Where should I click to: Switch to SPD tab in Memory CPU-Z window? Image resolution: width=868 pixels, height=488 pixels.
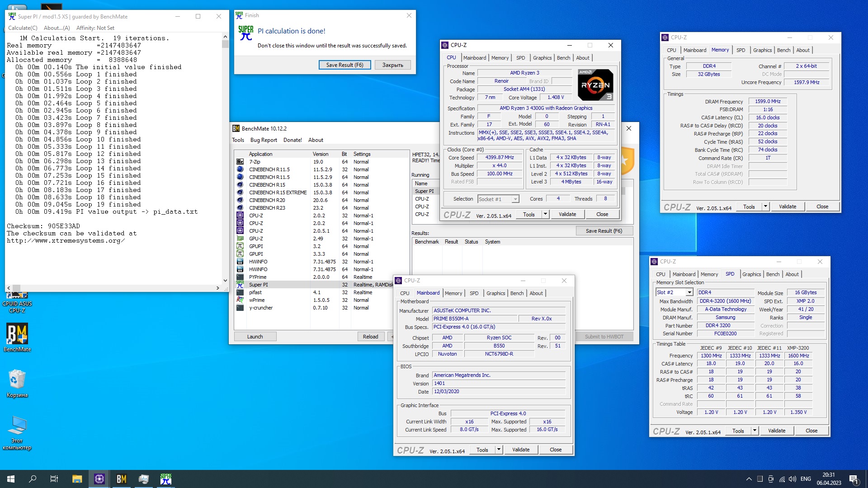(x=741, y=50)
